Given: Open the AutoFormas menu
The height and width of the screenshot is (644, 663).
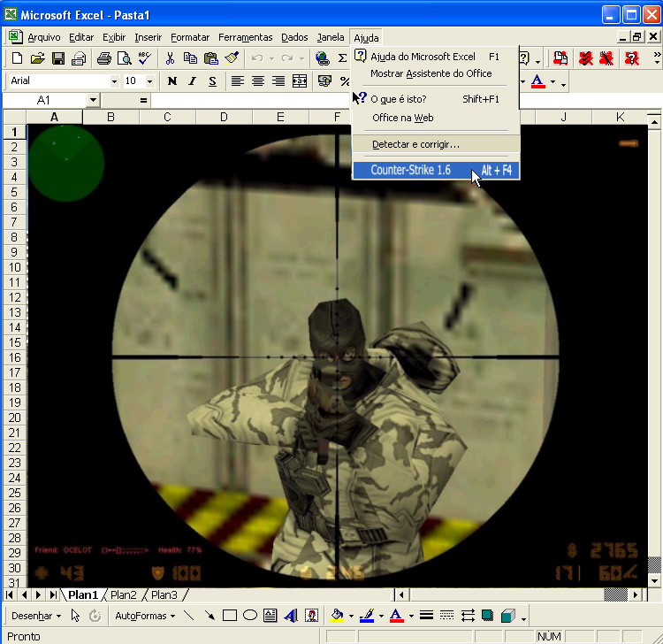Looking at the screenshot, I should point(145,616).
